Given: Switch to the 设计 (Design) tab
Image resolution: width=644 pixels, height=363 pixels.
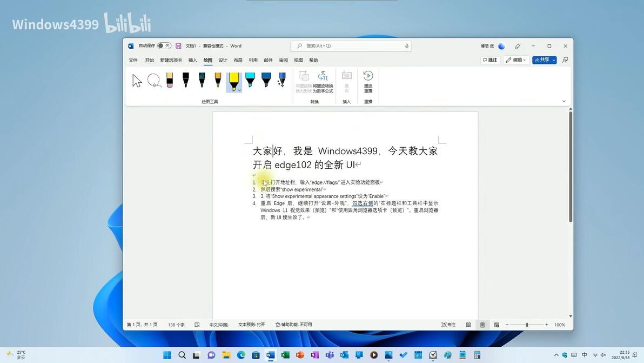Looking at the screenshot, I should pos(223,60).
